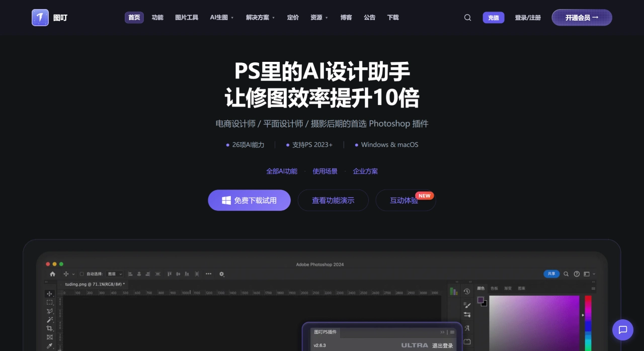Open the Adjustments sliders panel icon

[467, 315]
